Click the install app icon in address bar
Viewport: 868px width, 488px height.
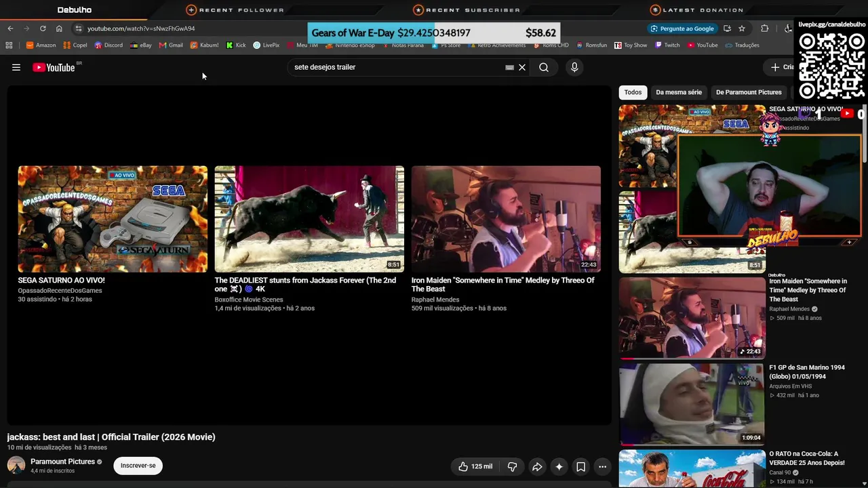pyautogui.click(x=727, y=28)
